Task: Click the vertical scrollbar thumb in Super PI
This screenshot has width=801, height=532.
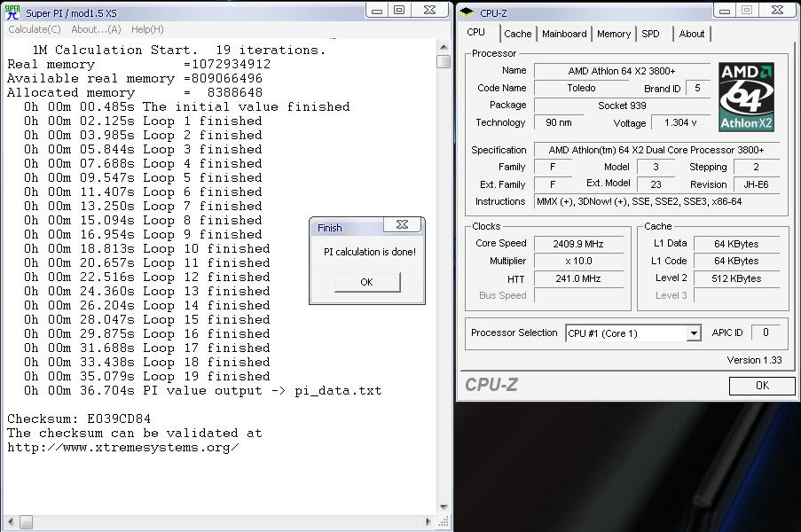Action: (x=444, y=61)
